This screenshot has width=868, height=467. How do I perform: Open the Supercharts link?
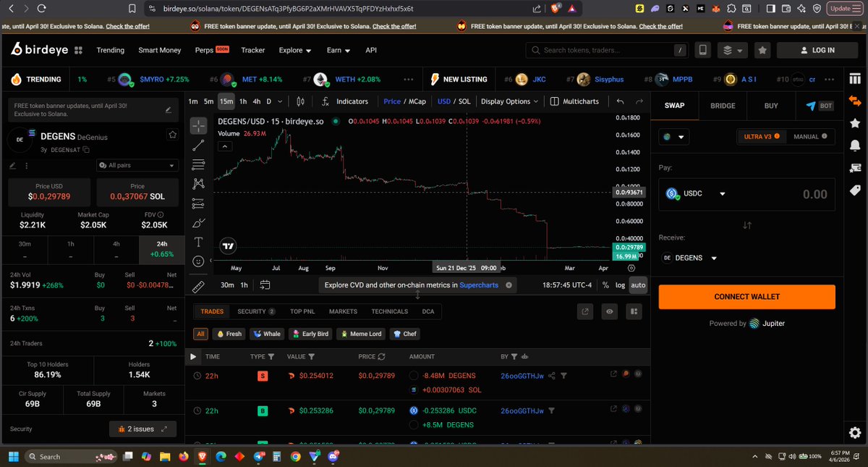click(x=479, y=285)
